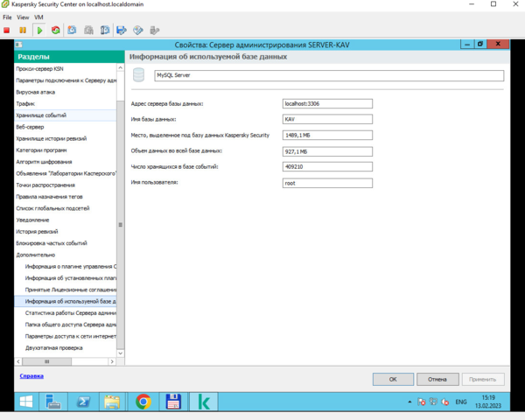Image resolution: width=525 pixels, height=420 pixels.
Task: Show hidden system tray icons arrow
Action: [409, 402]
